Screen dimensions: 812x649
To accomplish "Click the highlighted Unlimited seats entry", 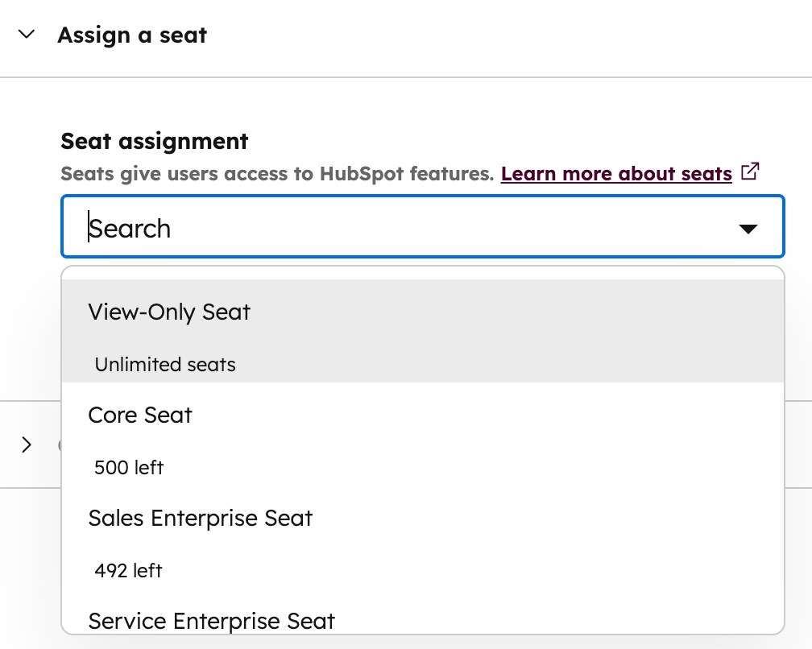I will [x=164, y=364].
